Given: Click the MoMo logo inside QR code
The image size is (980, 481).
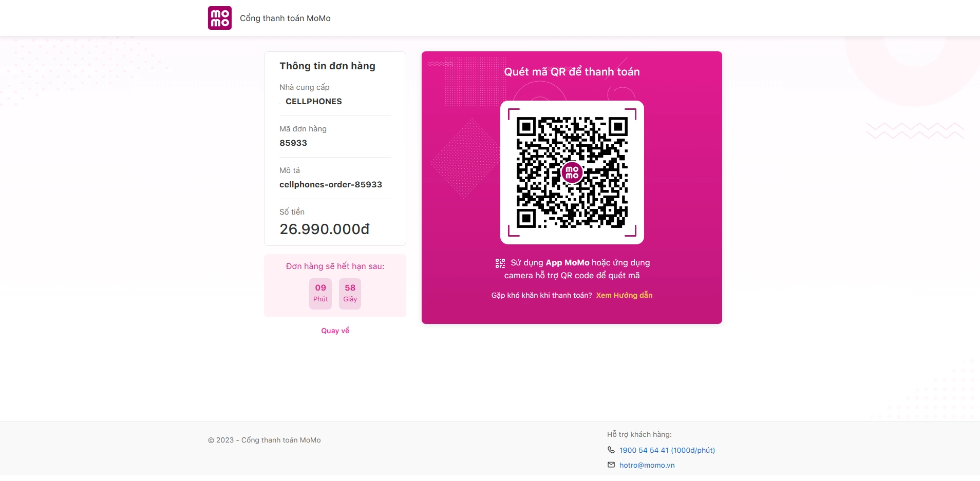Looking at the screenshot, I should point(572,172).
